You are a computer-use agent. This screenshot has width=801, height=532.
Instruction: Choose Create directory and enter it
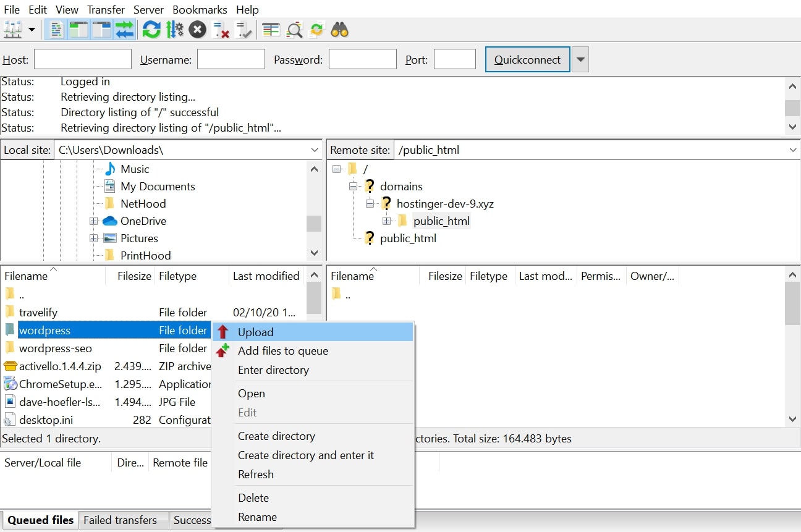coord(312,455)
